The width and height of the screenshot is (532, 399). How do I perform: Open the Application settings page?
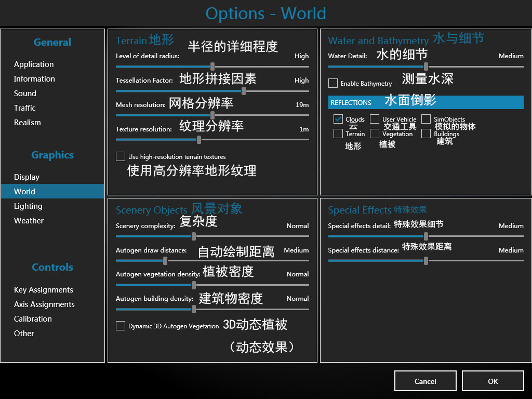[x=34, y=64]
